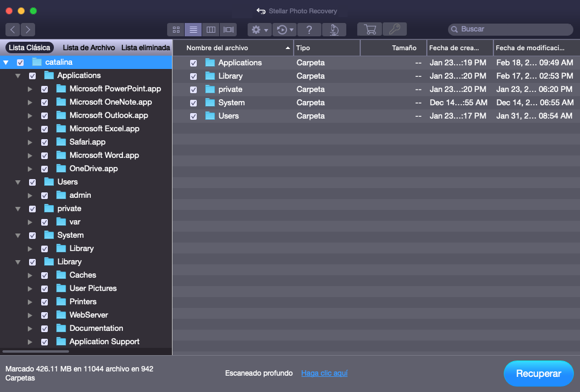Click the sort arrow in Nombre del archivo

[288, 48]
